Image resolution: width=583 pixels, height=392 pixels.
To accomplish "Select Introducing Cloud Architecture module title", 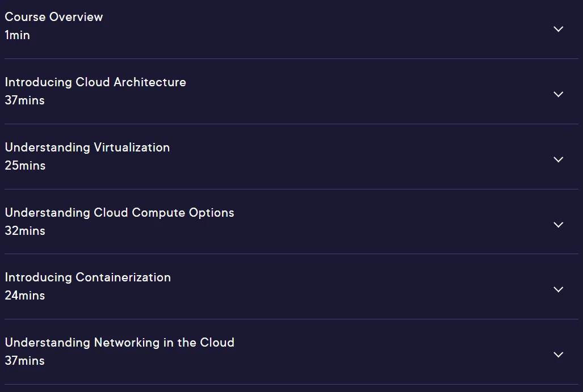I will (95, 82).
